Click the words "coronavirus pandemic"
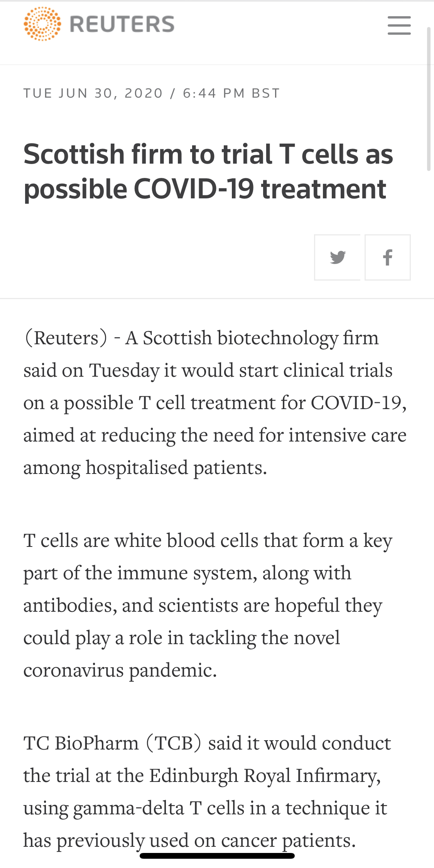Screen dimensions: 434x868 [x=120, y=670]
